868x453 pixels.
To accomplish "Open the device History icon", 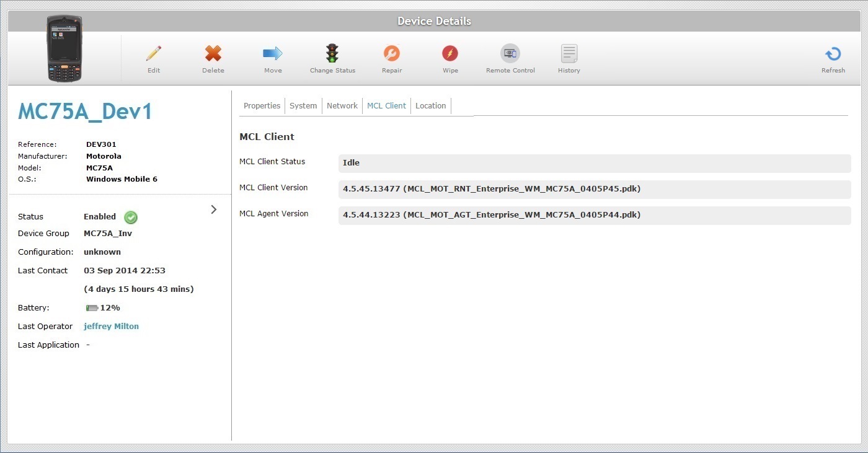I will coord(569,54).
